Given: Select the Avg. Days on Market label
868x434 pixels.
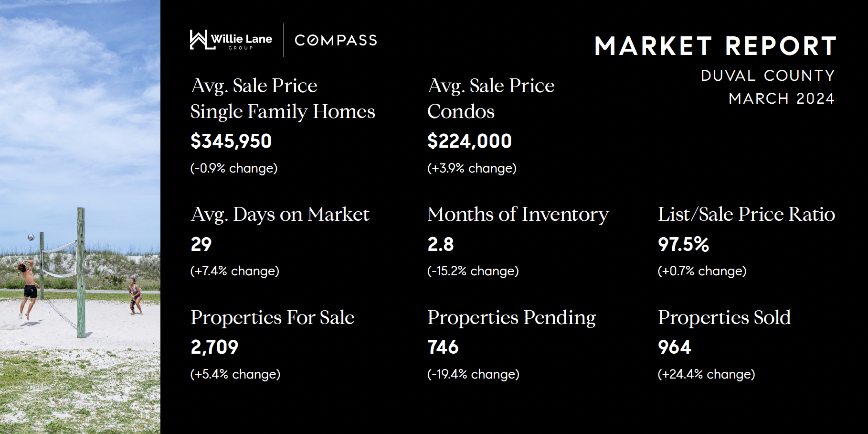Looking at the screenshot, I should pyautogui.click(x=280, y=214).
